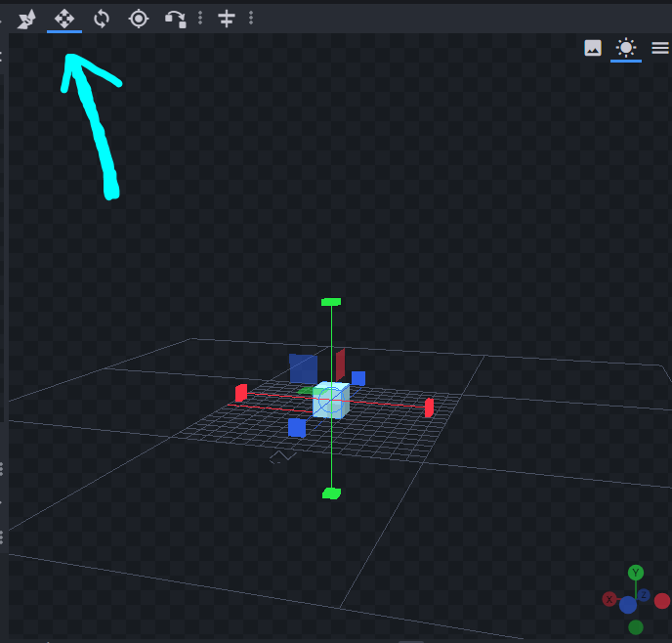This screenshot has height=643, width=672.
Task: Toggle the background image icon in viewport
Action: tap(593, 48)
